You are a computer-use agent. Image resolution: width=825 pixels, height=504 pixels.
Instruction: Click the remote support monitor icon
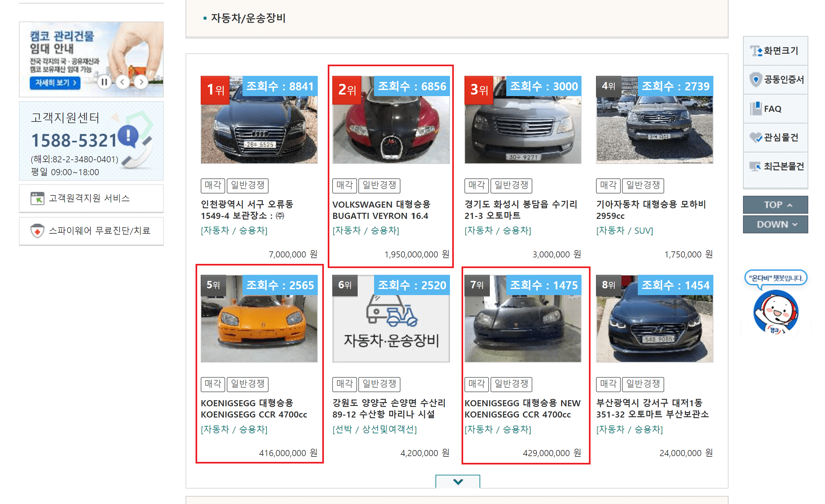[37, 198]
